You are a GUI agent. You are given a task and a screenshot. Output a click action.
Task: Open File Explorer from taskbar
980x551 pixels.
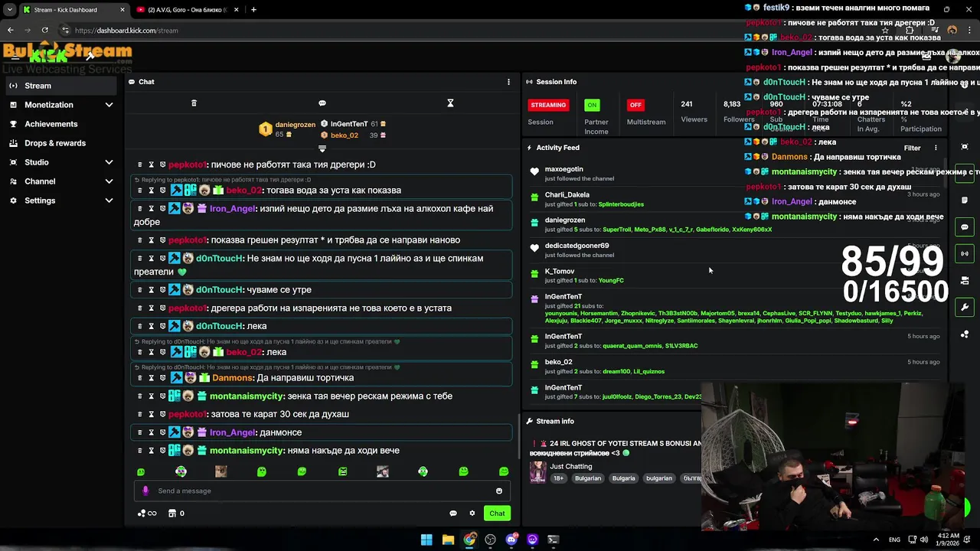(448, 540)
